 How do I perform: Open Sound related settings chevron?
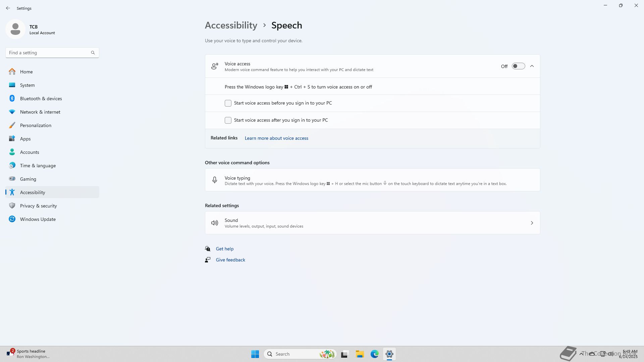pos(532,223)
